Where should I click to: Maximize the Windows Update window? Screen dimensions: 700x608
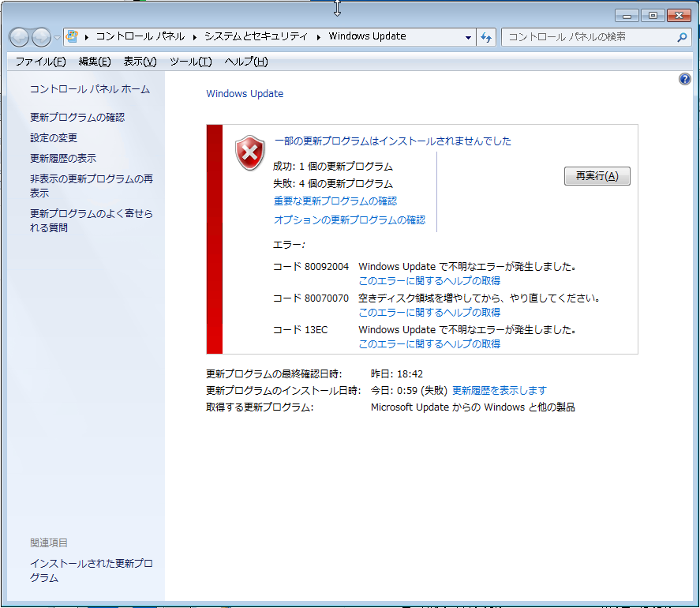click(653, 16)
